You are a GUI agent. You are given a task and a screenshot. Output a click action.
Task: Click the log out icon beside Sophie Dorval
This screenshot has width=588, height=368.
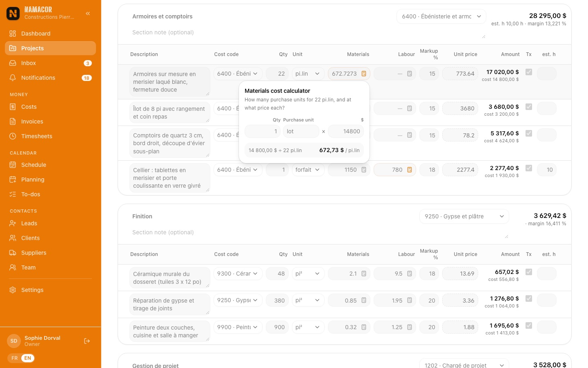pos(87,341)
